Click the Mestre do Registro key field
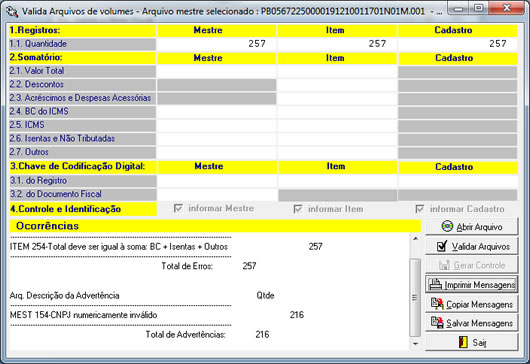 [x=217, y=181]
